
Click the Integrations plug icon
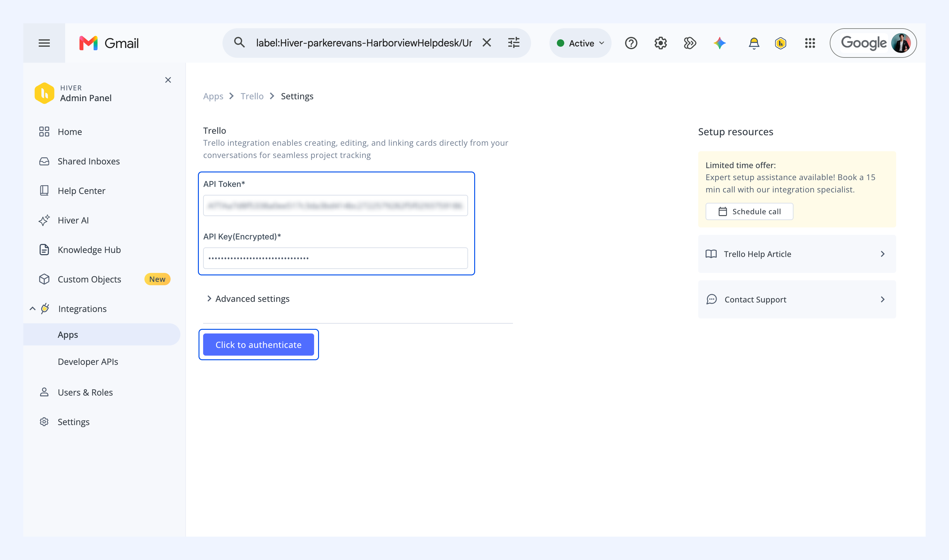[x=45, y=308]
